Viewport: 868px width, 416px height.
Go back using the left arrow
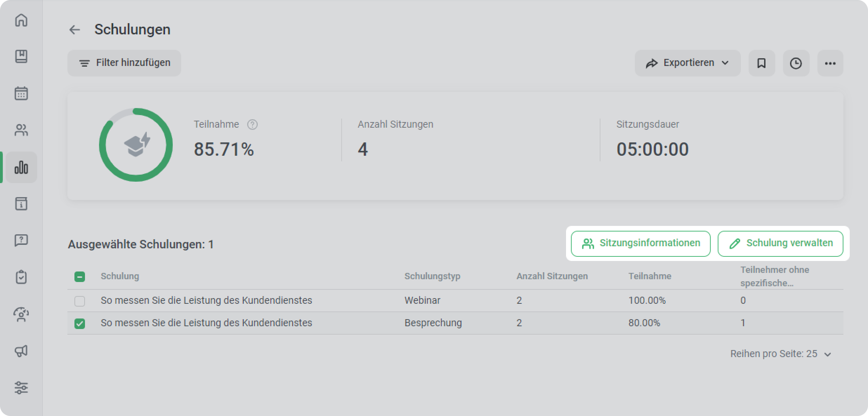point(74,30)
